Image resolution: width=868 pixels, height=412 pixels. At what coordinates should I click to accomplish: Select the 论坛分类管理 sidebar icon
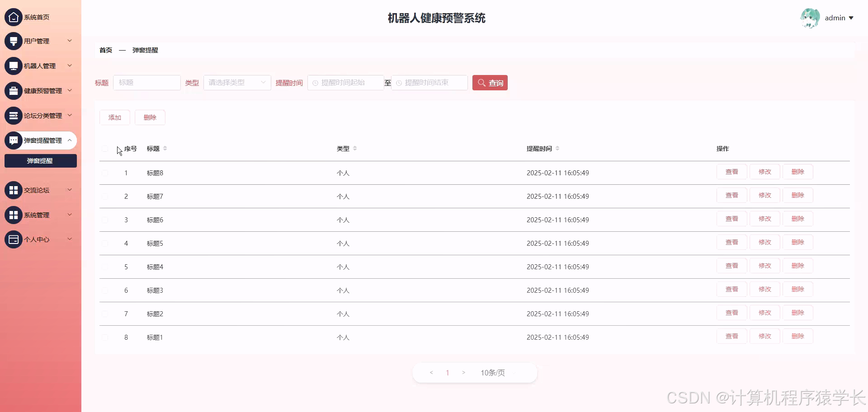[x=13, y=115]
